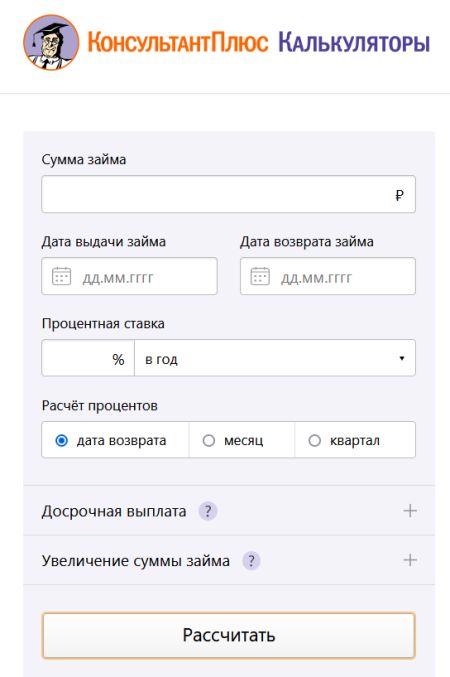Screen dimensions: 450x677
Task: Expand the Досрочная выплата section
Action: (229, 511)
